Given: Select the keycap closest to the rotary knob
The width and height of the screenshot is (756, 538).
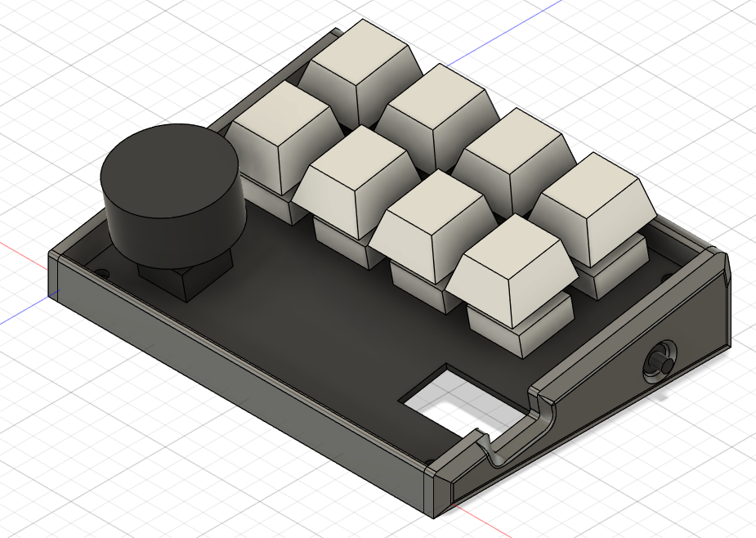Looking at the screenshot, I should click(284, 137).
